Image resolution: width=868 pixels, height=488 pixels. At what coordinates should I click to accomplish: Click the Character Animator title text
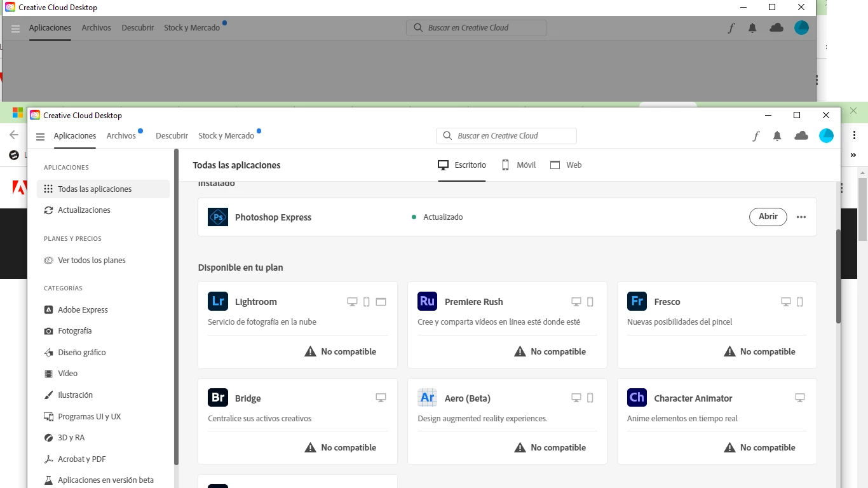point(693,398)
